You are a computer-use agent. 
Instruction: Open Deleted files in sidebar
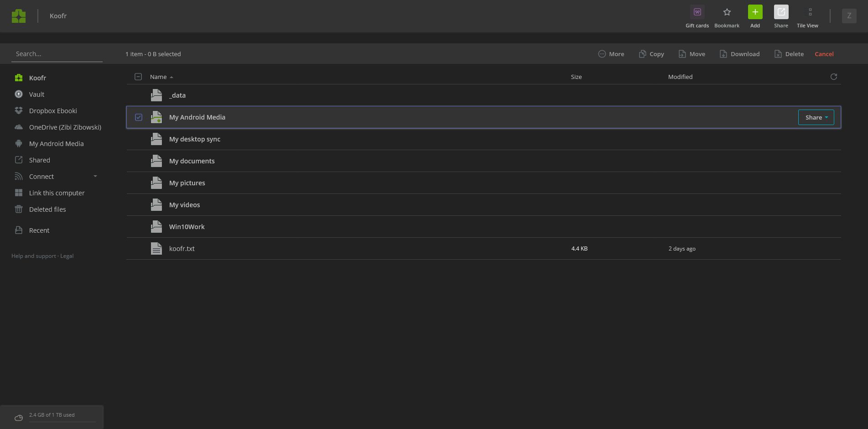coord(47,209)
